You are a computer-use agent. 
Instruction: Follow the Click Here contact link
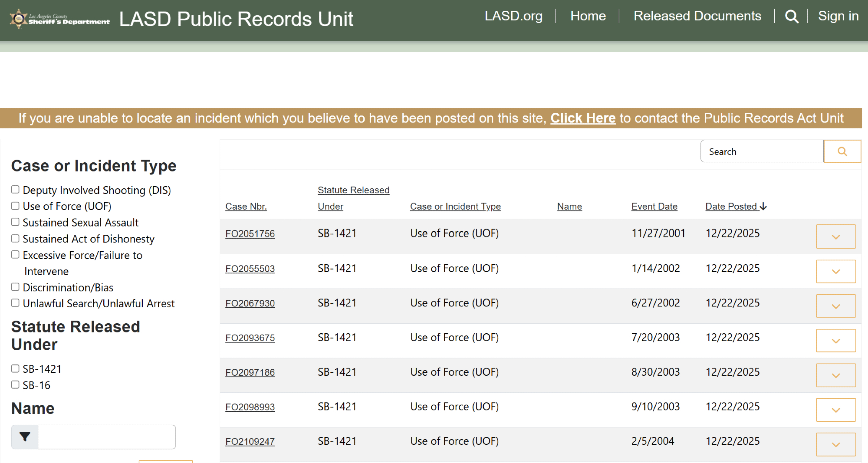click(x=583, y=118)
